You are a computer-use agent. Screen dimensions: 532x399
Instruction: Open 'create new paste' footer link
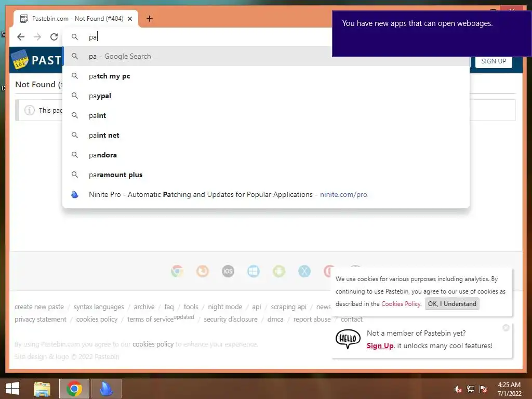pos(39,307)
